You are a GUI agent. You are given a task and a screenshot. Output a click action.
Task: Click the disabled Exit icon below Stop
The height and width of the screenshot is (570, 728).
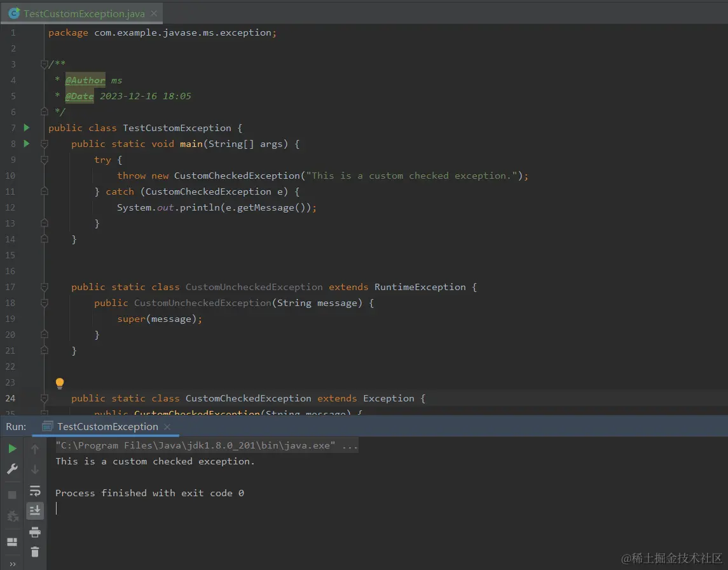pyautogui.click(x=13, y=516)
